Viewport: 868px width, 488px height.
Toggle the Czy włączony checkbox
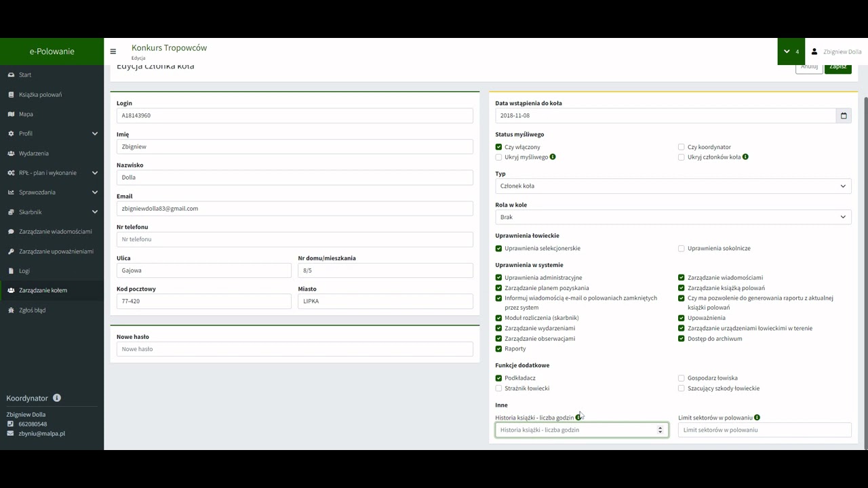[499, 147]
